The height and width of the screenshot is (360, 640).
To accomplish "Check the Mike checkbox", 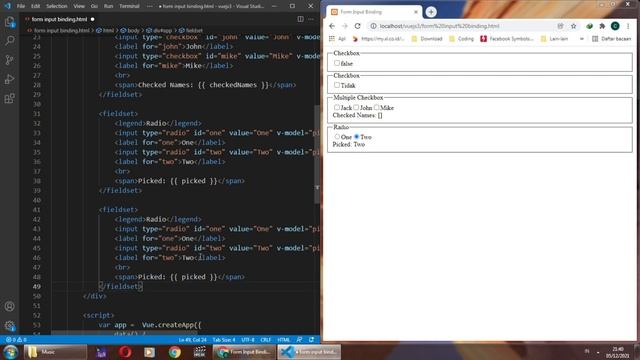I will [376, 107].
